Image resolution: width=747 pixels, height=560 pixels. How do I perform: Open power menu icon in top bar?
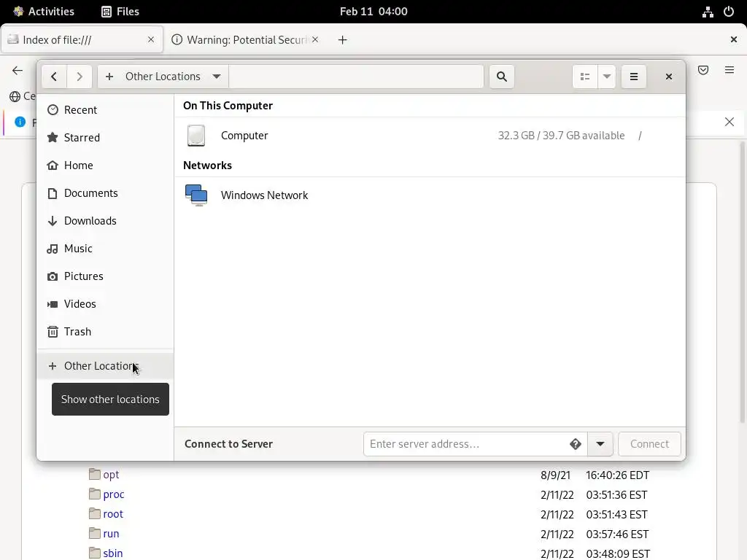click(x=729, y=12)
